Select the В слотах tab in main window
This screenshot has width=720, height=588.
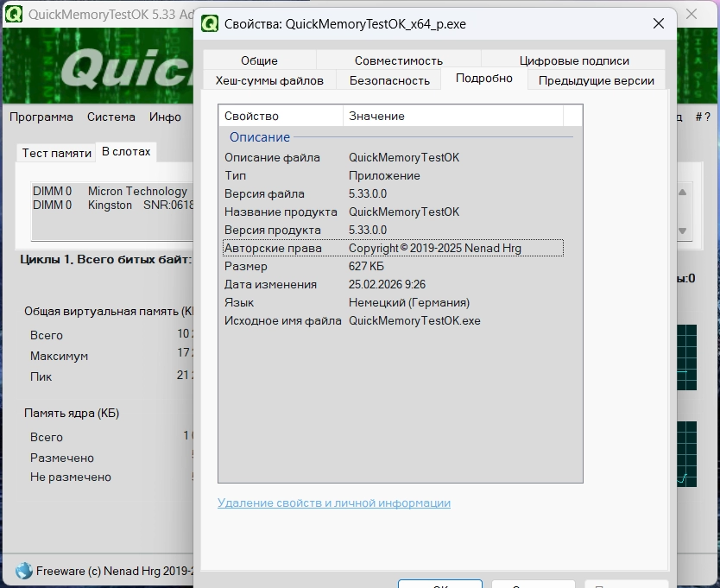pyautogui.click(x=126, y=152)
